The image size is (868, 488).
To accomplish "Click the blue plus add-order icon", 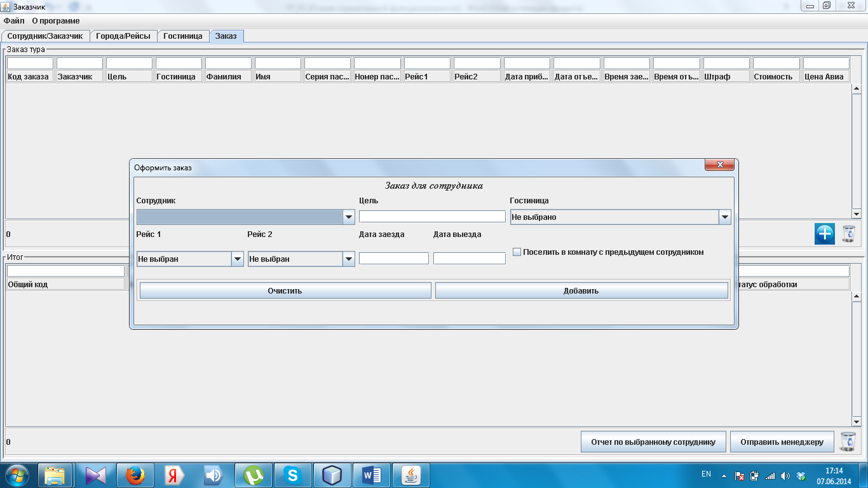I will pos(824,234).
